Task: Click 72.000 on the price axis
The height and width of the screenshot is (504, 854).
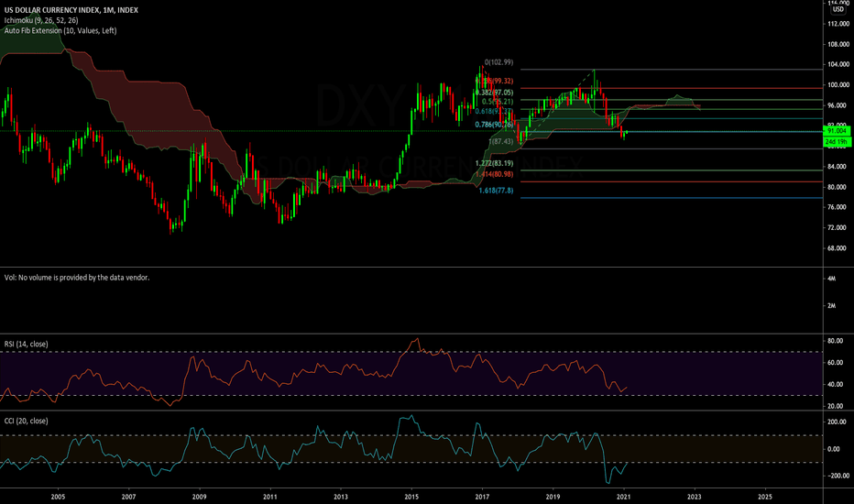Action: (x=838, y=228)
